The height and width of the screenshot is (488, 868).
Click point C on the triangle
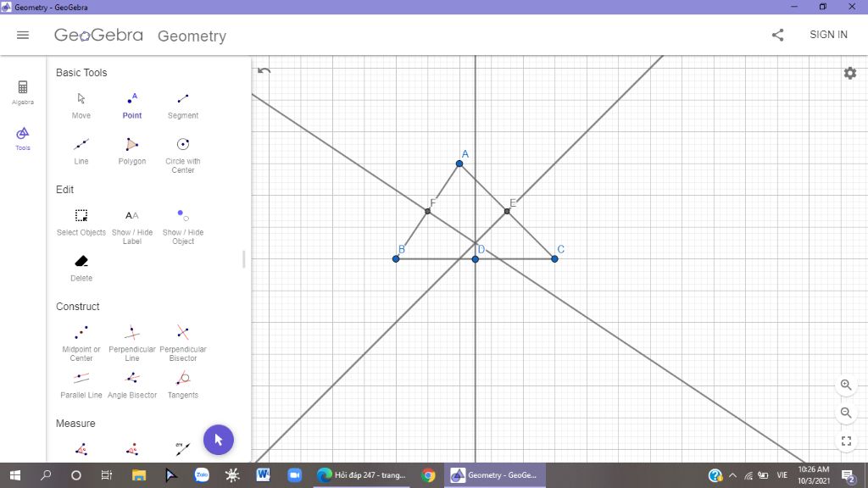click(x=554, y=259)
